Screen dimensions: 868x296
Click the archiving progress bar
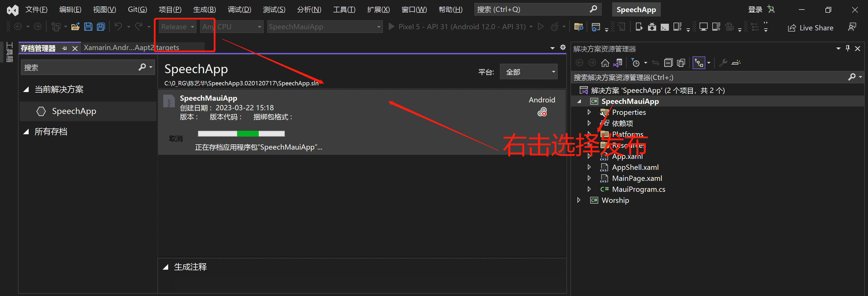pyautogui.click(x=241, y=134)
